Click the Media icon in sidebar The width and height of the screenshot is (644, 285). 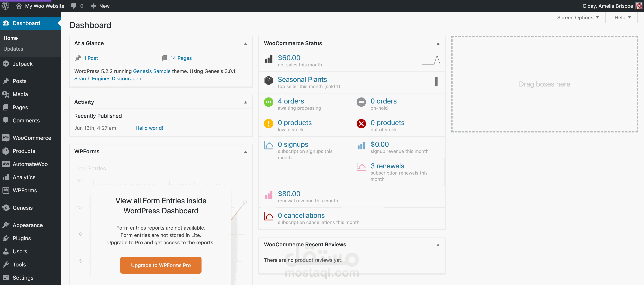pos(6,94)
